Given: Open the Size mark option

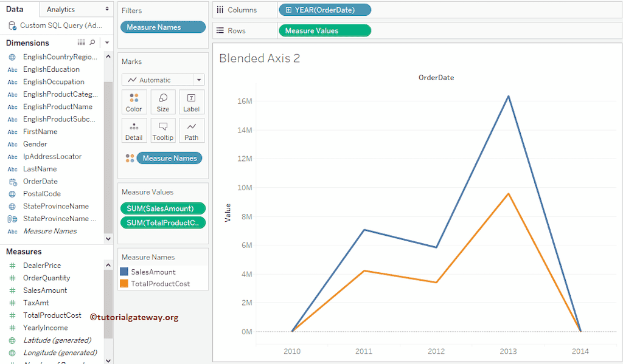Looking at the screenshot, I should [162, 101].
